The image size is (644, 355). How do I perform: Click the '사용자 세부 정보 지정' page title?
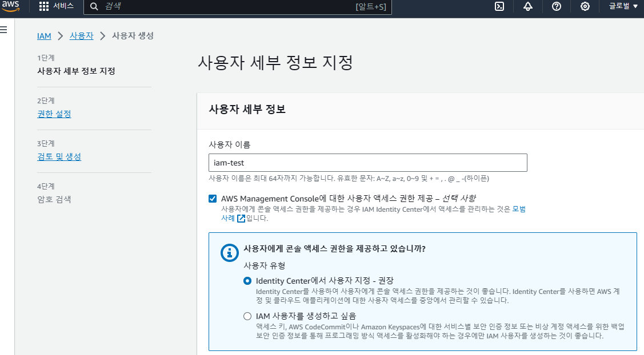275,62
